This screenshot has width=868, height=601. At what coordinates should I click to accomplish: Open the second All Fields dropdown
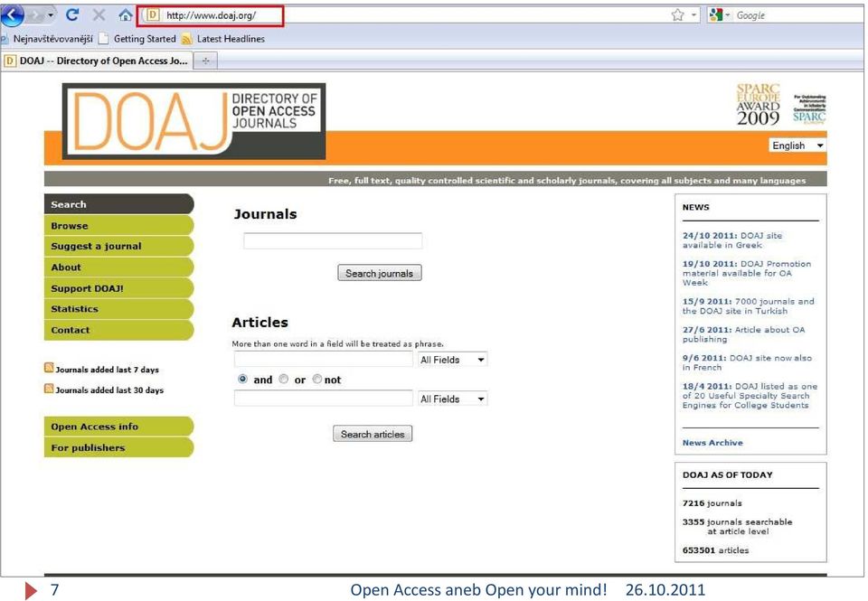452,399
